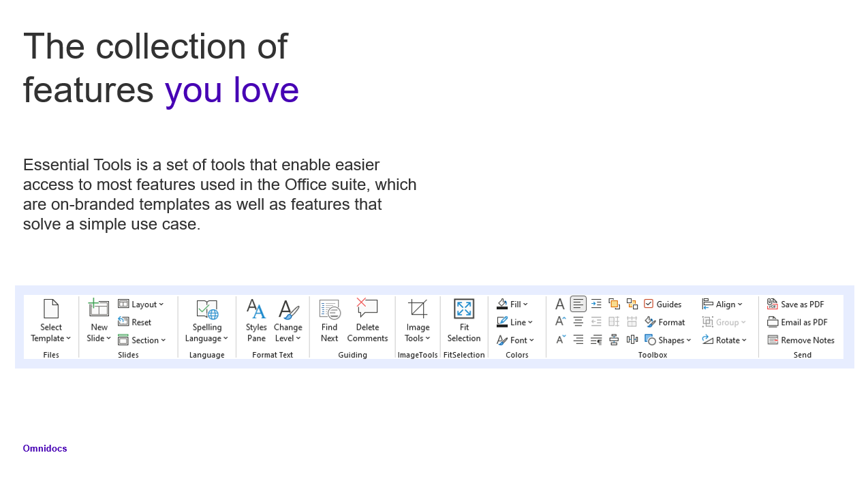Insert a New Slide using the icon
Viewport: 868px width, 487px height.
click(99, 308)
